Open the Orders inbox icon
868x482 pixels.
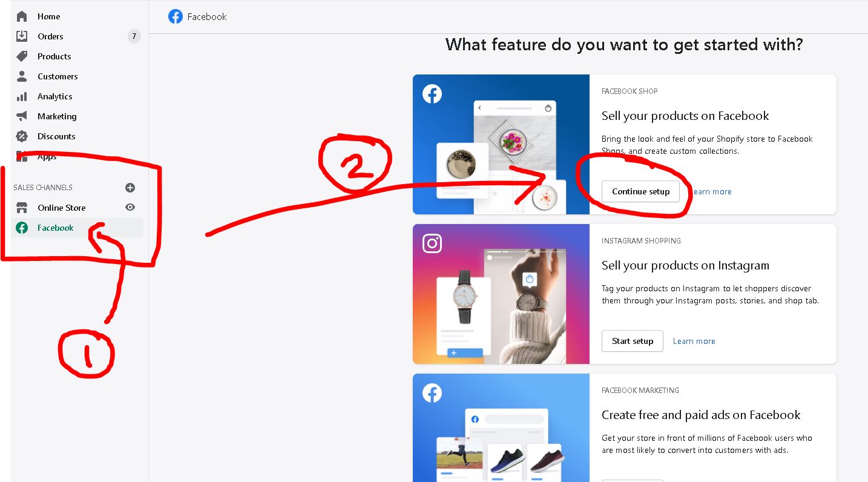pos(22,36)
